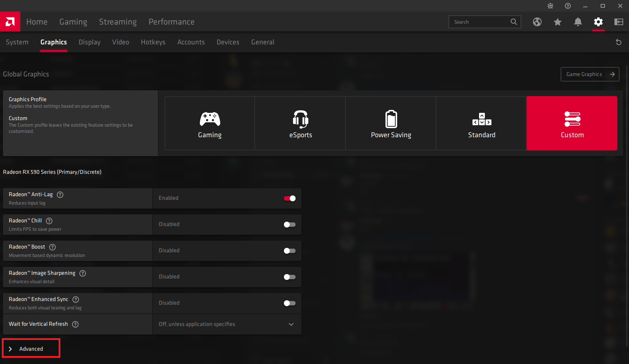Show help for Radeon Image Sharpening
Image resolution: width=629 pixels, height=364 pixels.
point(83,273)
